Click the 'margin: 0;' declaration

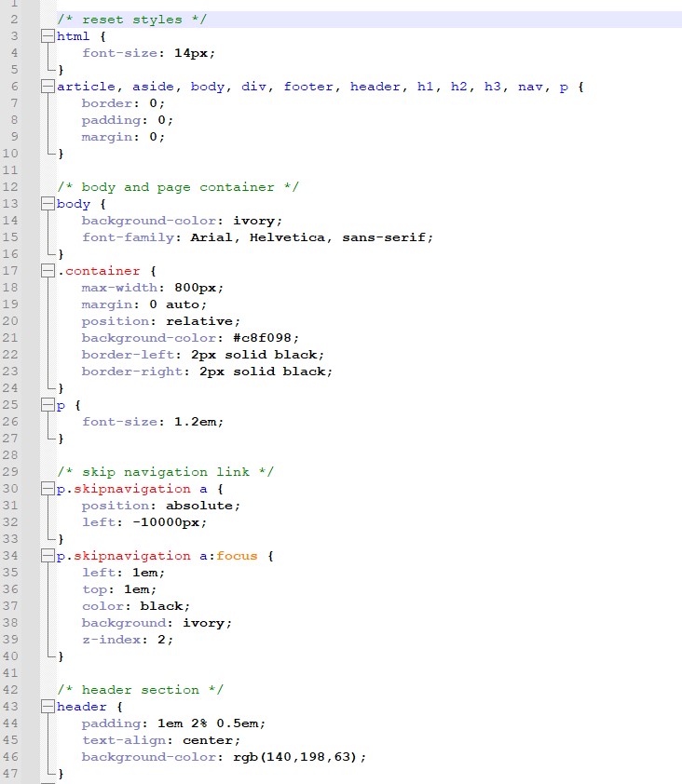(x=123, y=137)
